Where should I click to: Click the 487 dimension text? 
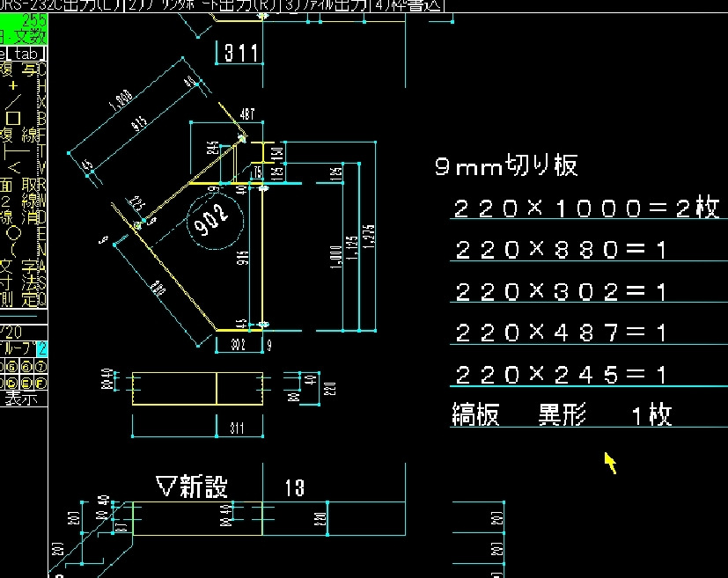tap(247, 114)
